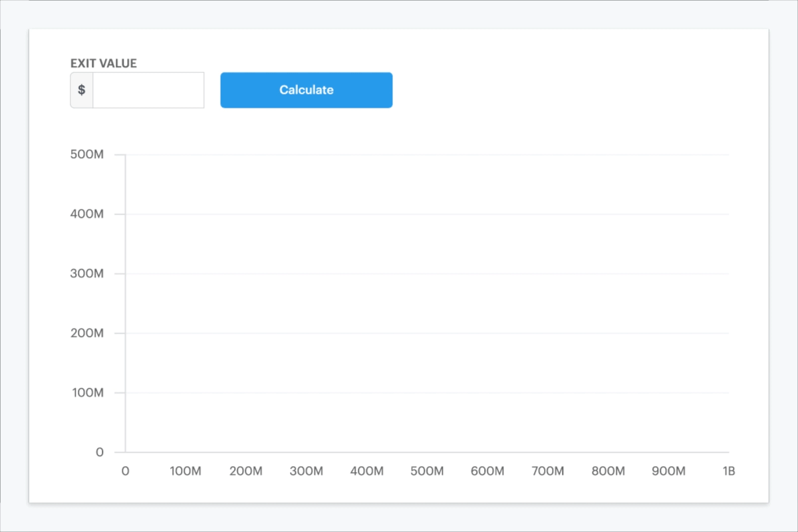Screen dimensions: 798x532
Task: Click the 500M label on the x-axis
Action: point(426,471)
